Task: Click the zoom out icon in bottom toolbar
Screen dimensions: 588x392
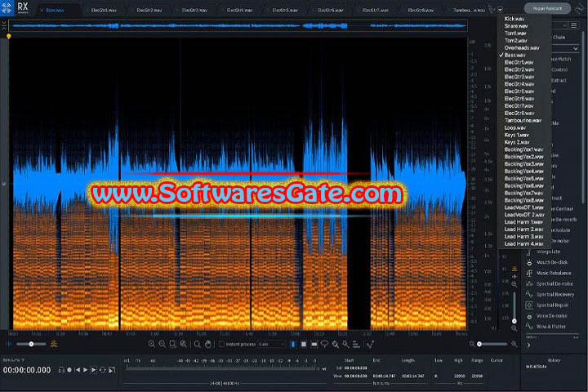Action: tap(162, 344)
